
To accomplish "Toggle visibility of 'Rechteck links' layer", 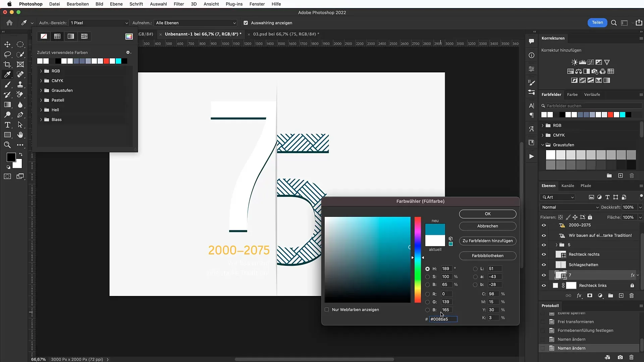I will coord(544,285).
